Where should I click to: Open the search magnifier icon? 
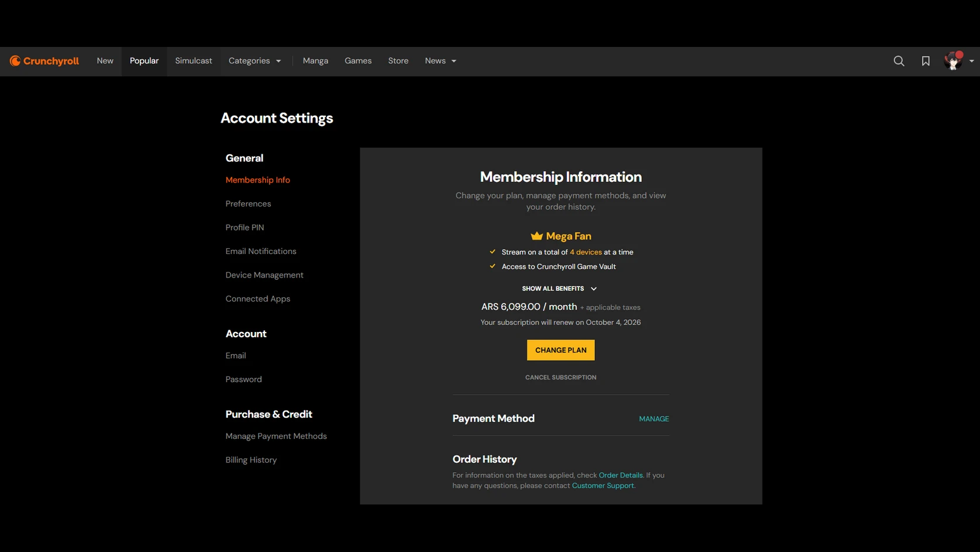pos(899,61)
